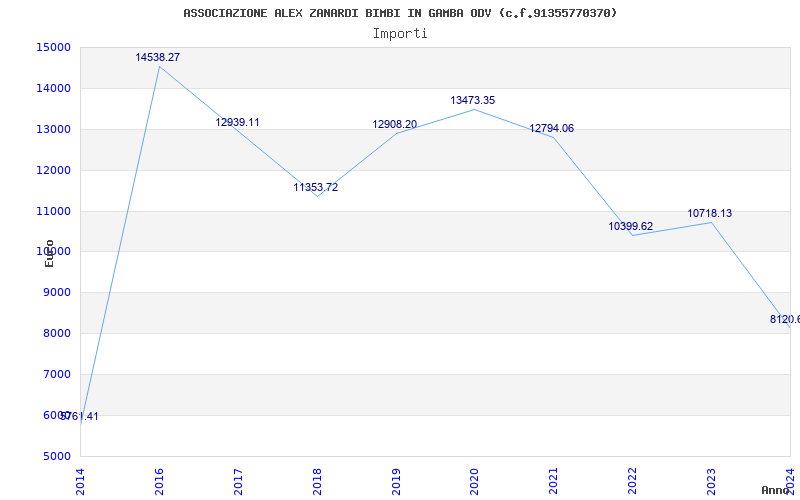Select the data label 10718.13

710,213
